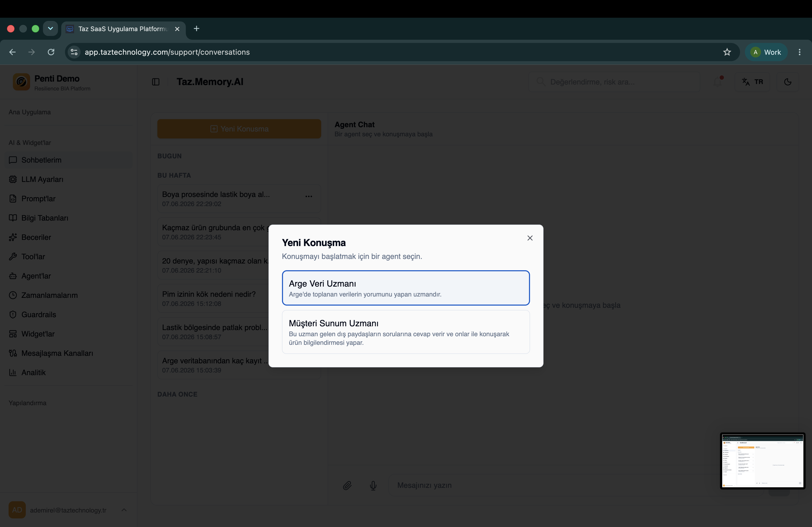Click the Widget'lar layout icon
This screenshot has height=527, width=812.
coord(13,334)
